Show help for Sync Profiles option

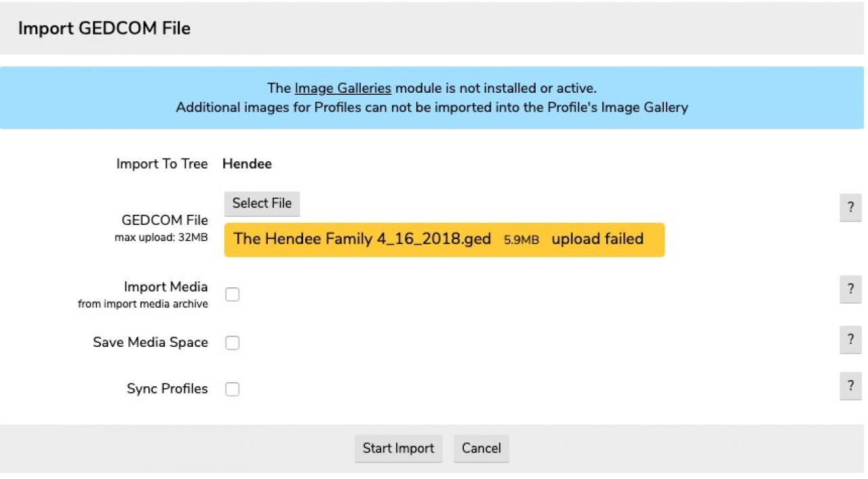850,386
